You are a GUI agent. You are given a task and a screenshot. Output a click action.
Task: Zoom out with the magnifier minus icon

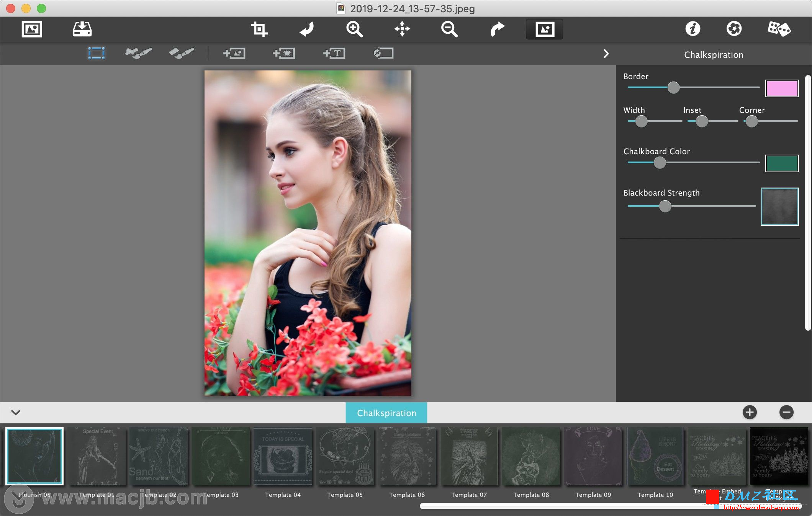click(449, 29)
